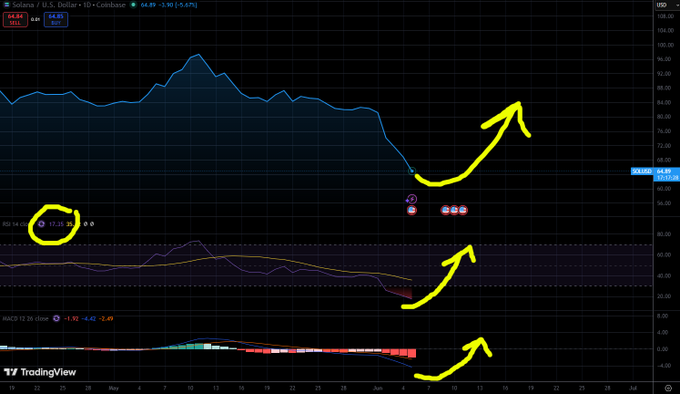Click the purple lightning event marker icon
Viewport: 680px width, 394px height.
tap(411, 199)
